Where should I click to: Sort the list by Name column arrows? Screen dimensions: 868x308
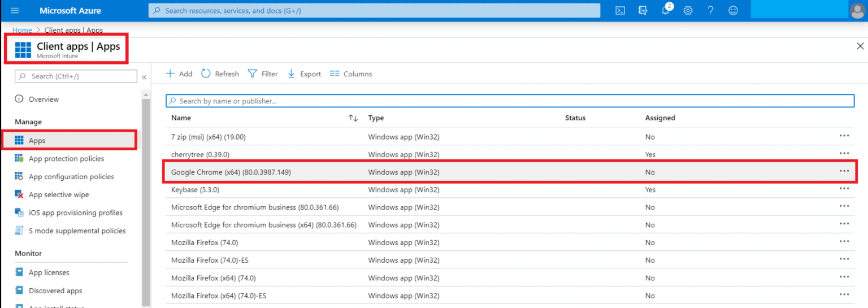[353, 118]
